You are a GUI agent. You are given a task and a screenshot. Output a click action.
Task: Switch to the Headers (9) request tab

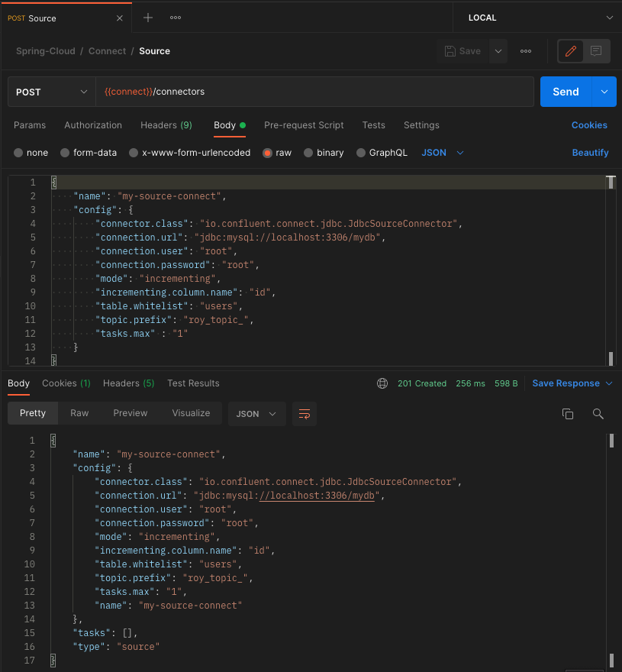[x=166, y=125]
